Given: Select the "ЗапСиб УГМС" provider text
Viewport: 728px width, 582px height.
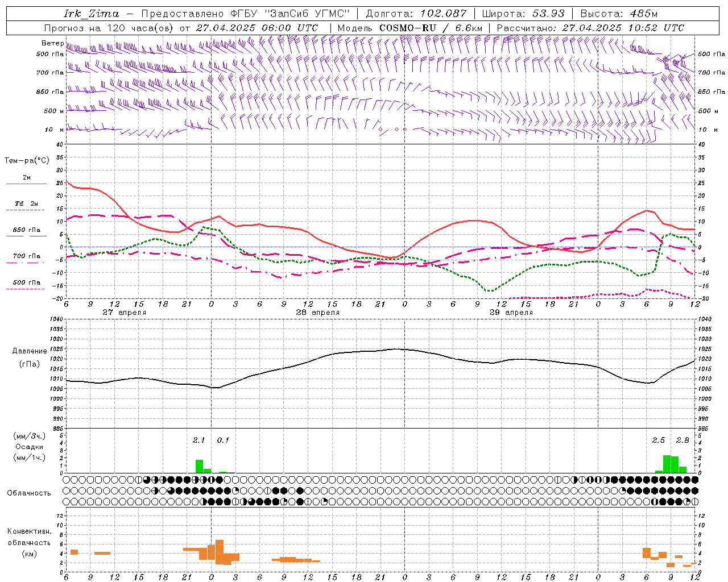Looking at the screenshot, I should click(307, 14).
